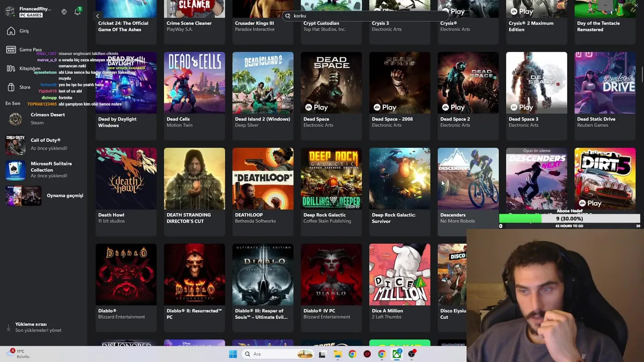
Task: Open the Dead Space 3 cover art
Action: tap(536, 82)
